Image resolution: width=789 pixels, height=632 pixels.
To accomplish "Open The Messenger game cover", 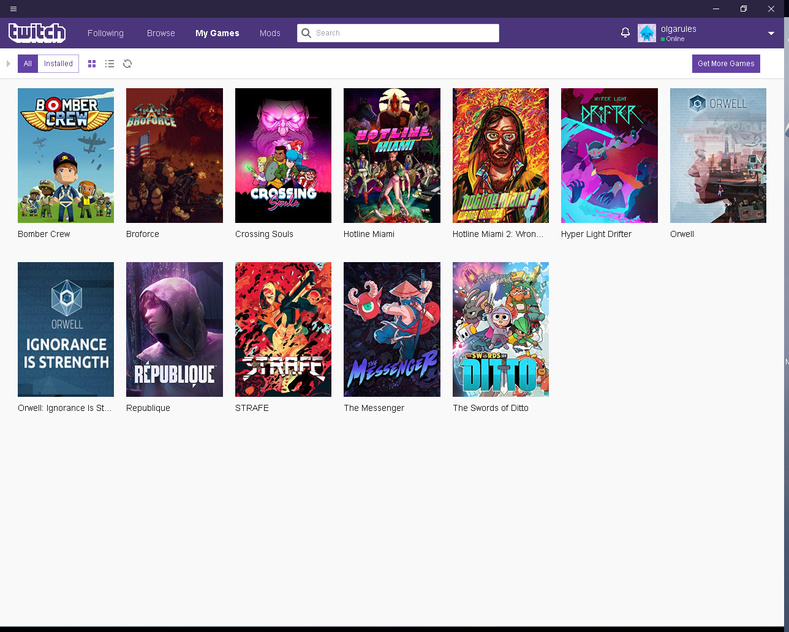I will 392,329.
